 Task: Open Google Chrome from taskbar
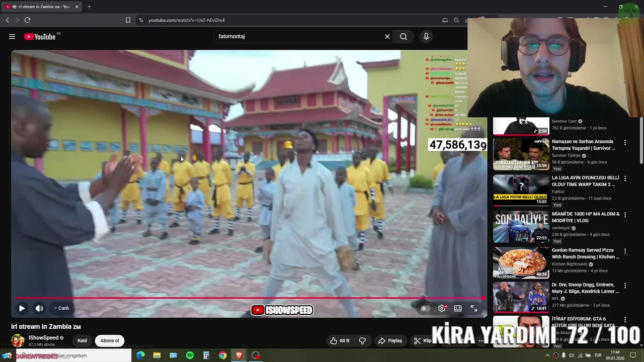pyautogui.click(x=222, y=355)
